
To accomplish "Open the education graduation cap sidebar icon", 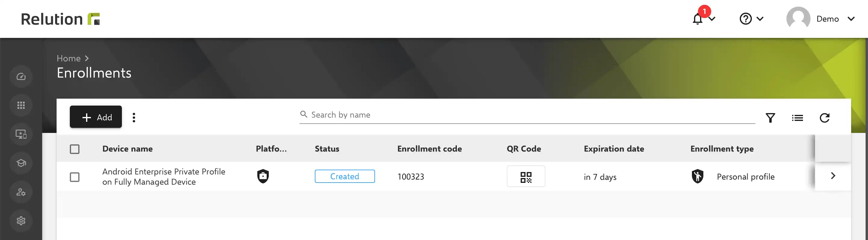I will tap(21, 163).
